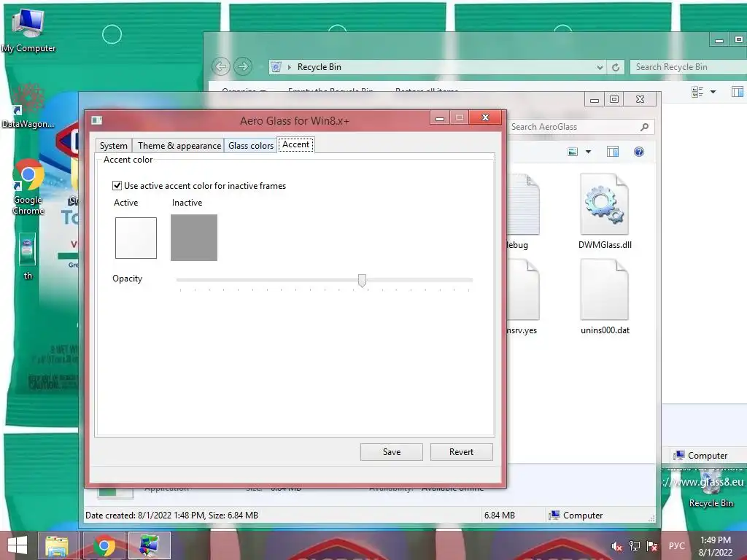This screenshot has height=560, width=747.
Task: Toggle preview pane in Recycle Bin window
Action: coord(738,92)
